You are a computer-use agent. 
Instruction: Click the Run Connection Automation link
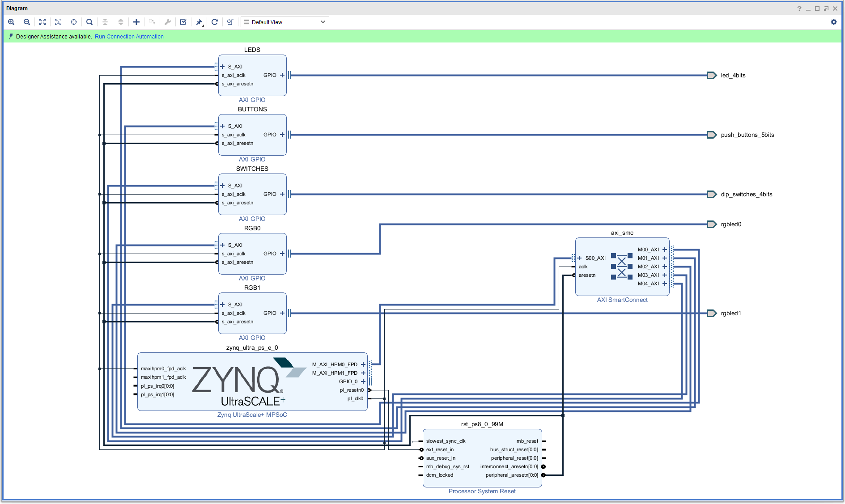(129, 37)
